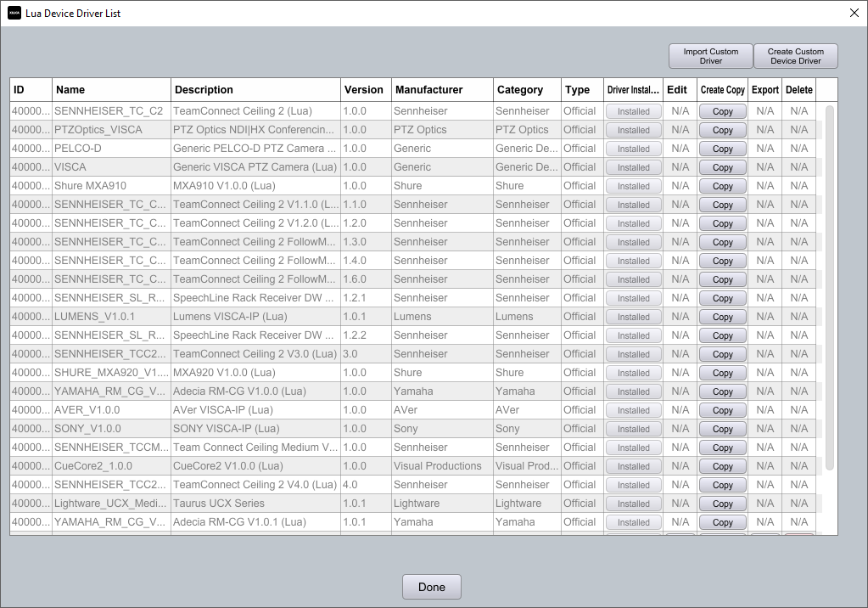
Task: Select the CueCore2_1.0.0 name cell
Action: pyautogui.click(x=112, y=466)
